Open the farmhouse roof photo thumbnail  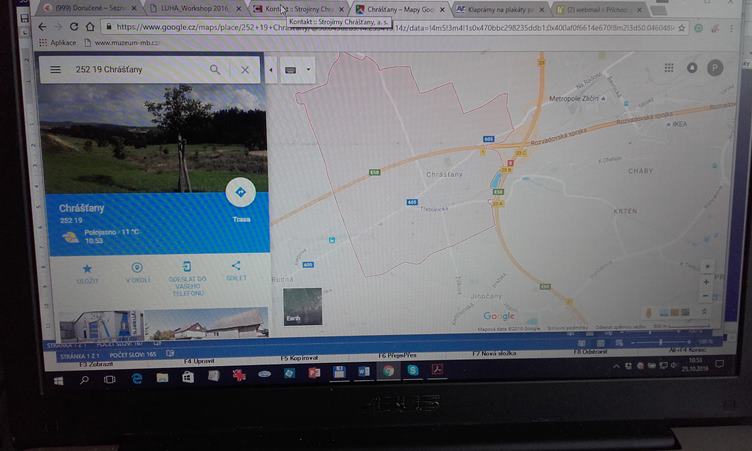(x=207, y=323)
